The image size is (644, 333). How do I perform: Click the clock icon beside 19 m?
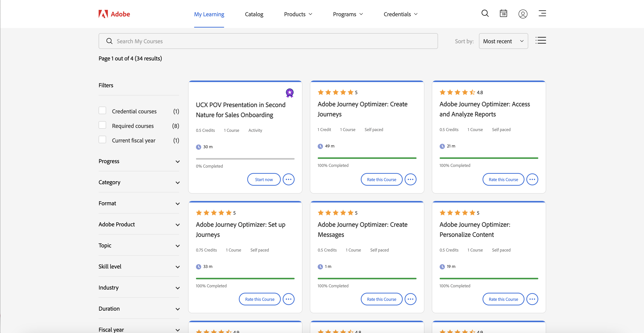pyautogui.click(x=442, y=267)
